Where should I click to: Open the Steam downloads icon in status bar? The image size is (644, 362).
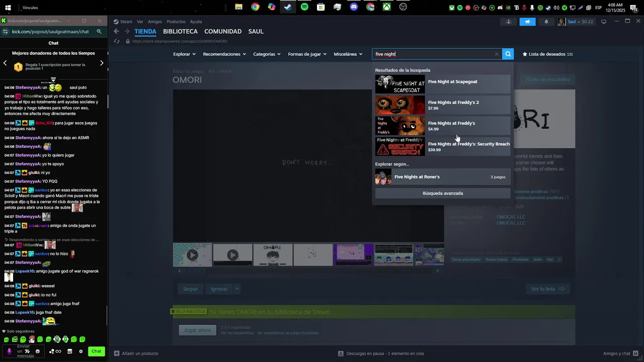(341, 353)
